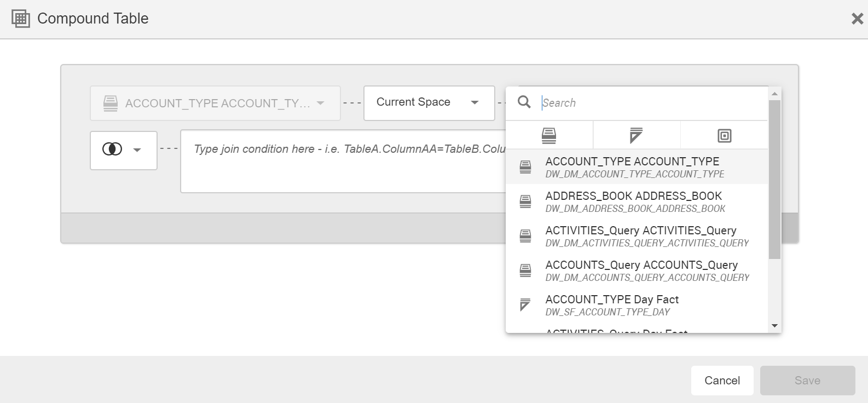Open the Current Space dropdown
Viewport: 868px width, 403px height.
pyautogui.click(x=429, y=102)
